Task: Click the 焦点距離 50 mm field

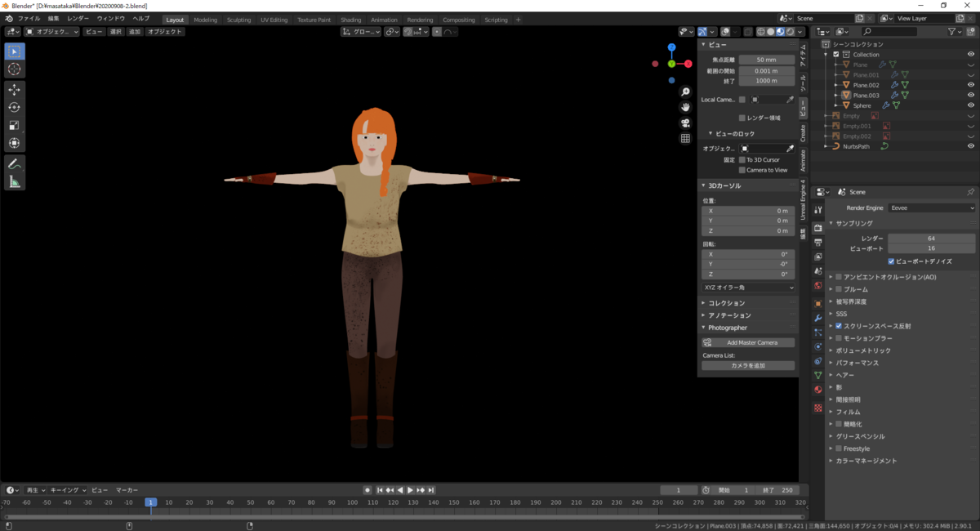Action: click(766, 60)
